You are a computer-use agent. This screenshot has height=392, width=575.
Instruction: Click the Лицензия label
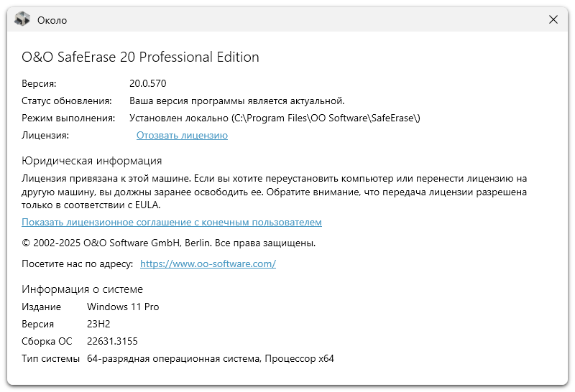[x=45, y=135]
